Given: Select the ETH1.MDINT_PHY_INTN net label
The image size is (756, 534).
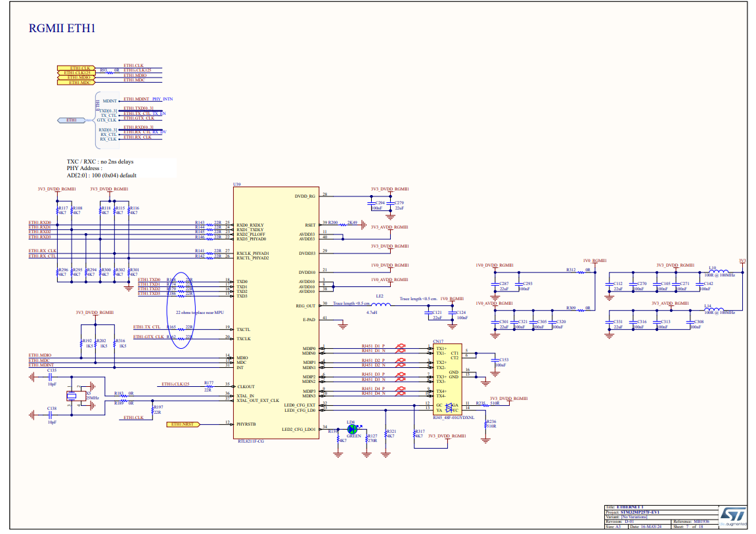Looking at the screenshot, I should pos(148,99).
